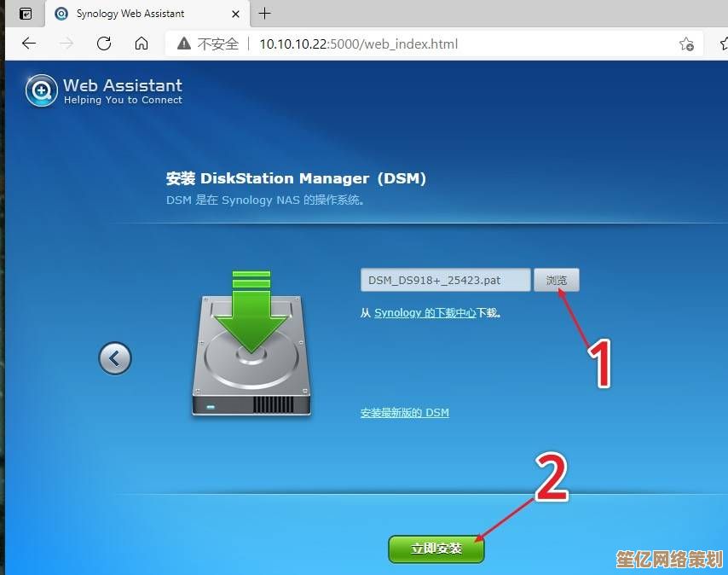Viewport: 728px width, 575px height.
Task: Click the 安装 DiskStation Manager (DSM) heading
Action: pyautogui.click(x=296, y=178)
